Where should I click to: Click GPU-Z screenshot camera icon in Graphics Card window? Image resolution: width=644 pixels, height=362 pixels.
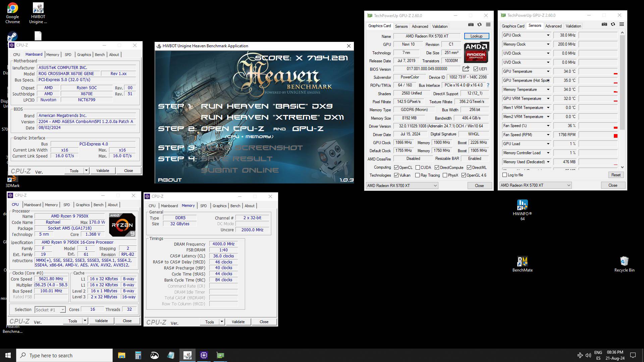[471, 25]
